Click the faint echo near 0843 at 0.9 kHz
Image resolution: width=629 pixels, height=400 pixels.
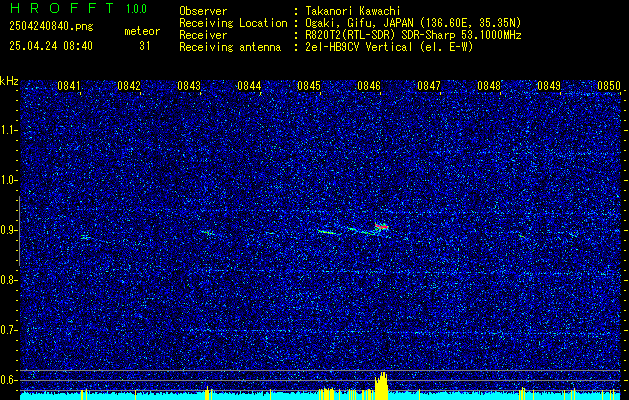[x=207, y=232]
